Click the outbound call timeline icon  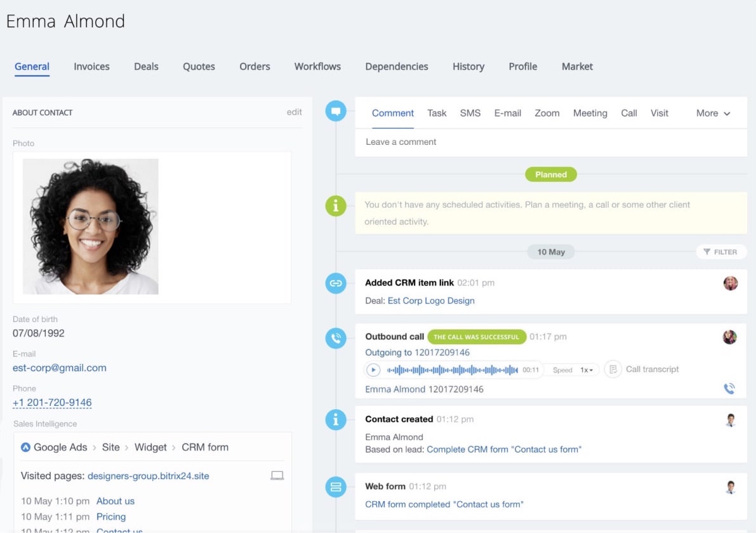(x=336, y=338)
